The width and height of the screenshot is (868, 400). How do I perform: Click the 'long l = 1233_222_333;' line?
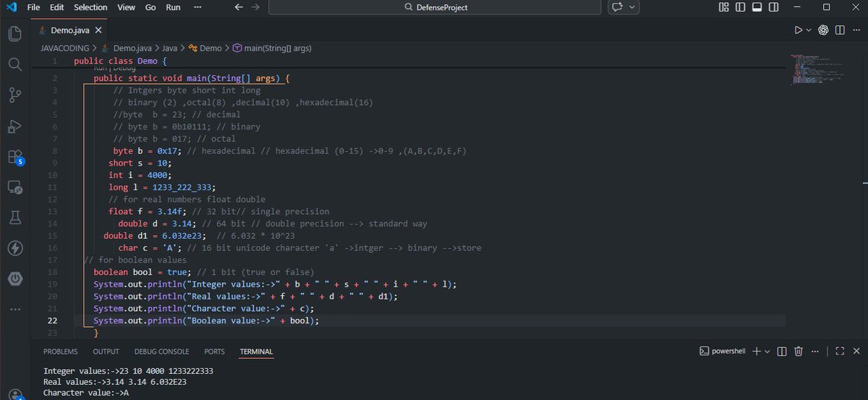coord(162,187)
